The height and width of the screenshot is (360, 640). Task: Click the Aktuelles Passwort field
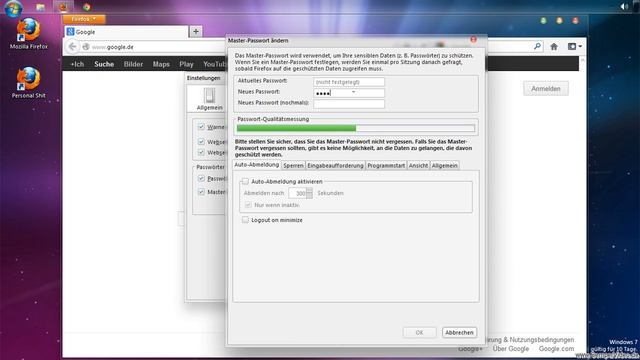point(349,82)
